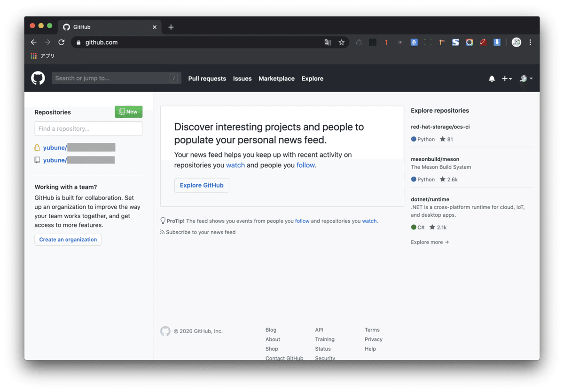Click the GitHub octocat logo in header
The width and height of the screenshot is (564, 392).
tap(38, 78)
